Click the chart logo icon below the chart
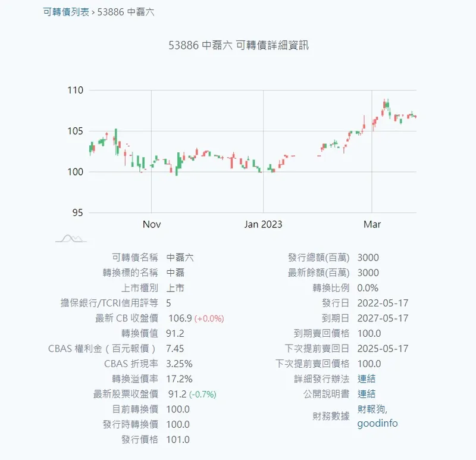This screenshot has height=460, width=476. (x=71, y=239)
